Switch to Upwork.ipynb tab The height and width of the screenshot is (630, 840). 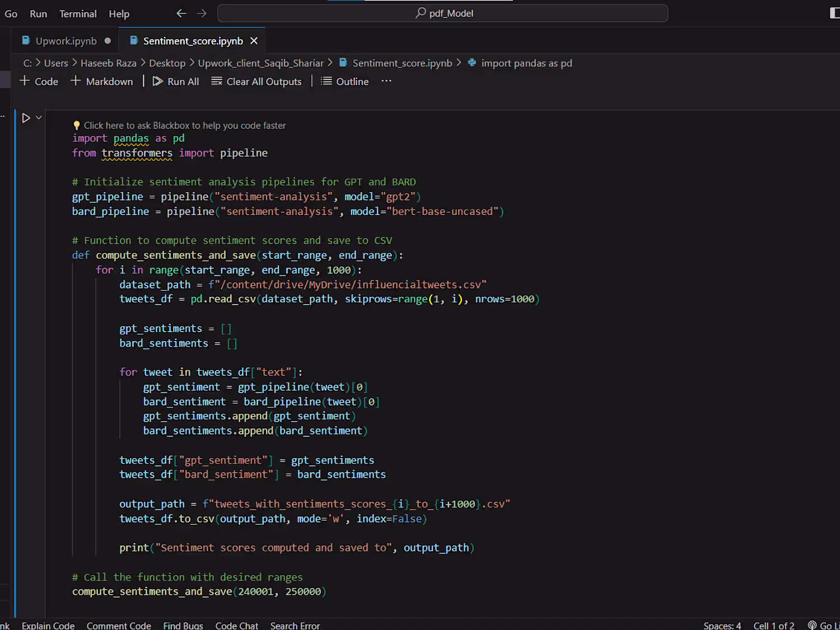66,41
